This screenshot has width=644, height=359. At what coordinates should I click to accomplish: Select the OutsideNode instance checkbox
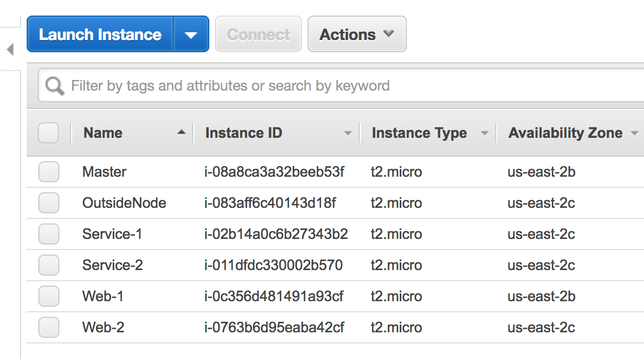click(x=49, y=203)
